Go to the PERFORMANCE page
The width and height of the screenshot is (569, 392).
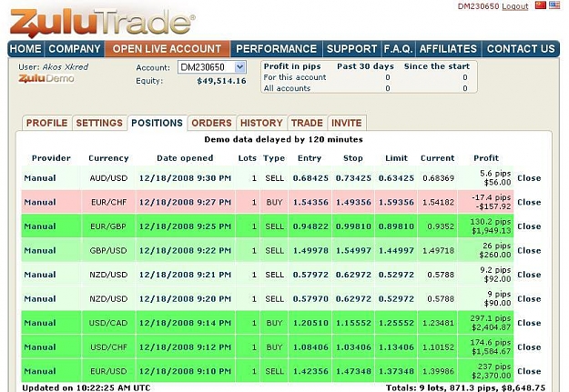(x=276, y=49)
